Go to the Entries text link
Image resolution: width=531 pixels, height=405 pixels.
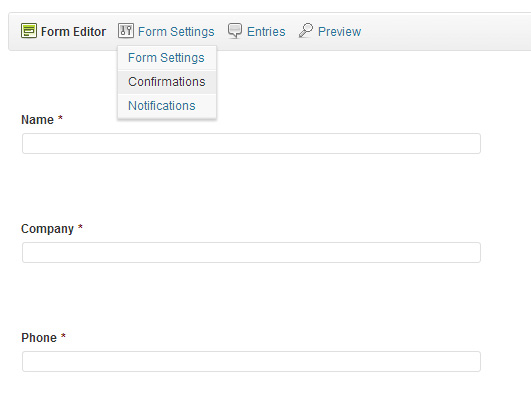266,31
